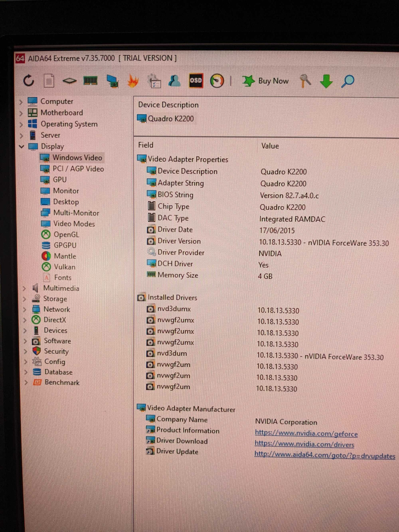Expand the Server tree node
The width and height of the screenshot is (399, 532).
click(x=21, y=136)
